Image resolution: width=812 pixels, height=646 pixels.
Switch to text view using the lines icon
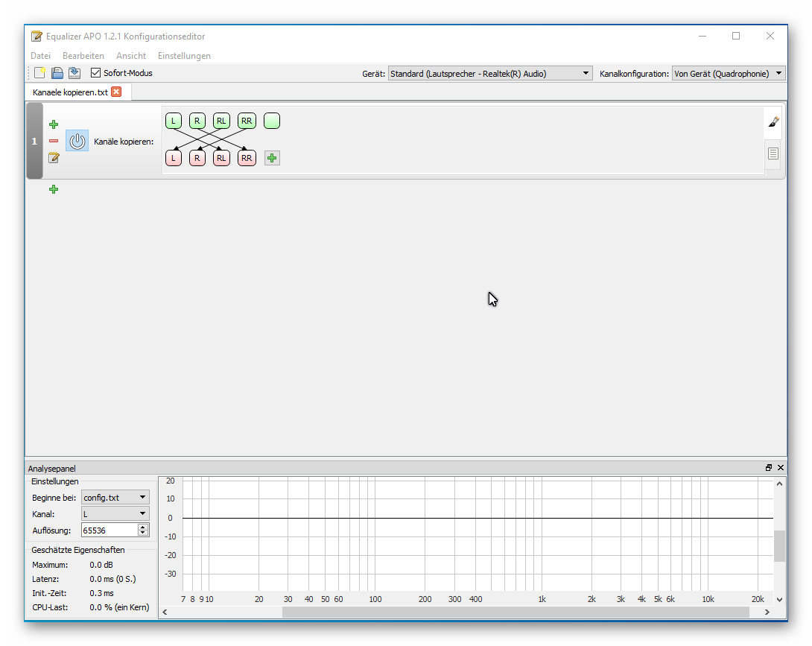tap(773, 154)
